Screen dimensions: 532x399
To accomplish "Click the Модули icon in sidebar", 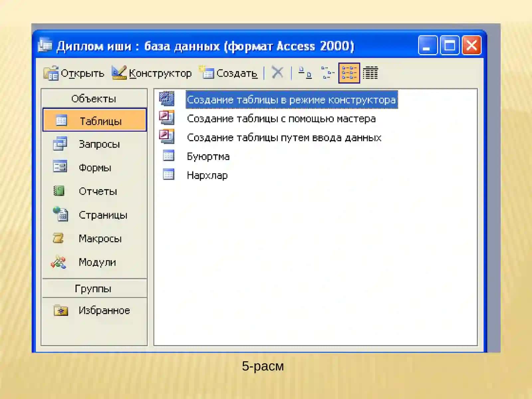I will click(59, 262).
